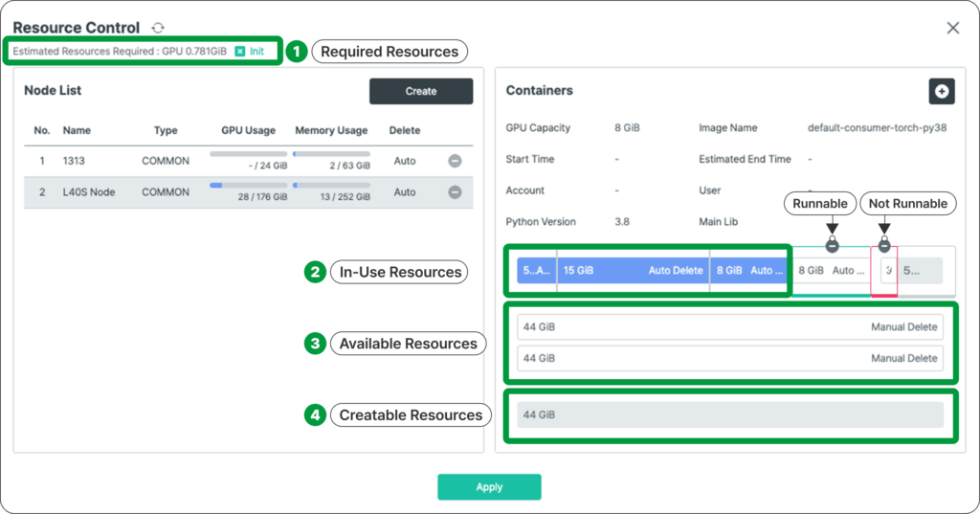
Task: Click the plus icon in Containers panel
Action: pos(941,91)
